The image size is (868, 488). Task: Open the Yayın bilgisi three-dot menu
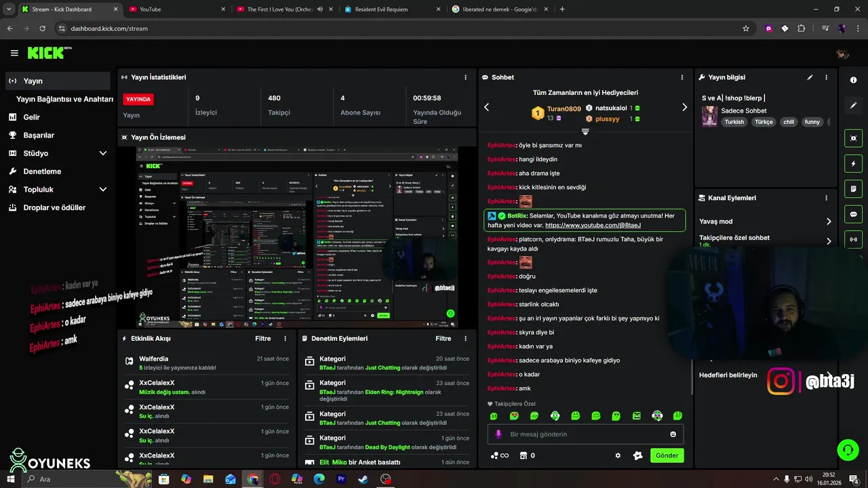coord(826,77)
